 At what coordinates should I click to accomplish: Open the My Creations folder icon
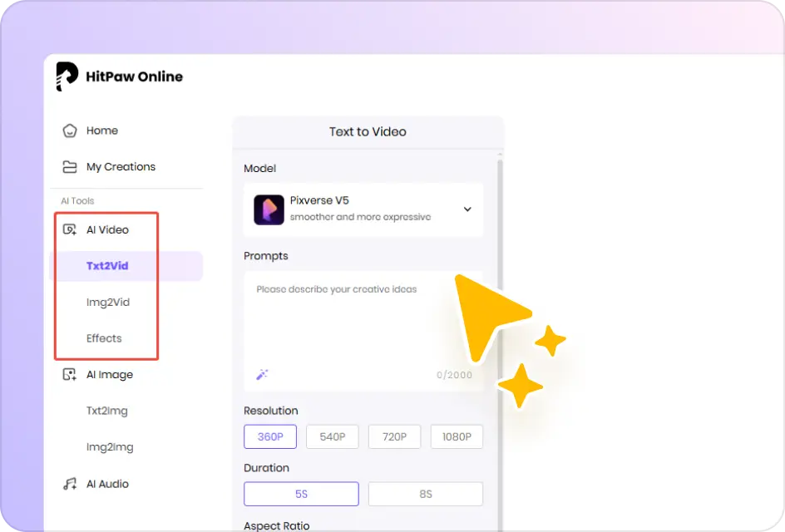pos(70,166)
